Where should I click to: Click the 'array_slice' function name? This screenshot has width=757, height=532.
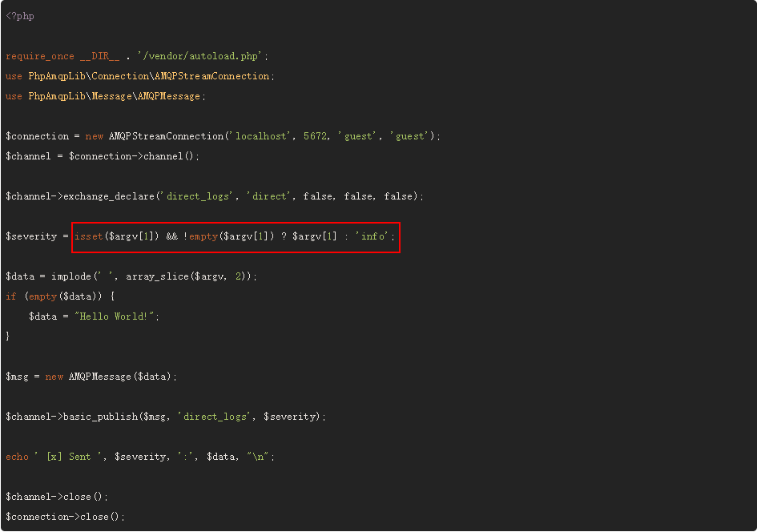(157, 276)
